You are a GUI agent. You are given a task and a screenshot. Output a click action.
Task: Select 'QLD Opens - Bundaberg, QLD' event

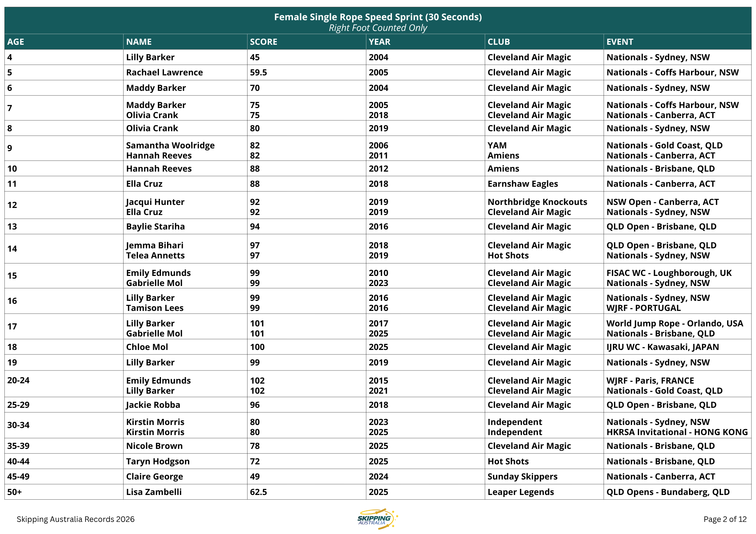(x=668, y=492)
